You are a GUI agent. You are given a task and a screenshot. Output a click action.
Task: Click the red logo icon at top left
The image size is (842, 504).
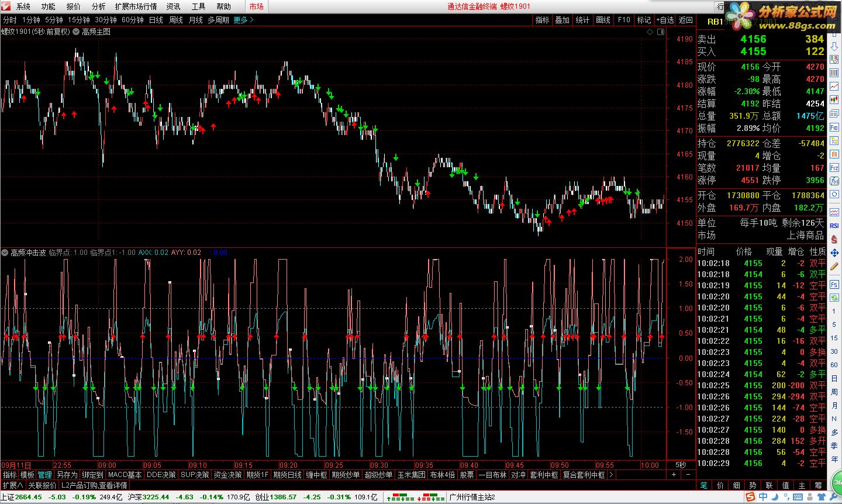(6, 6)
